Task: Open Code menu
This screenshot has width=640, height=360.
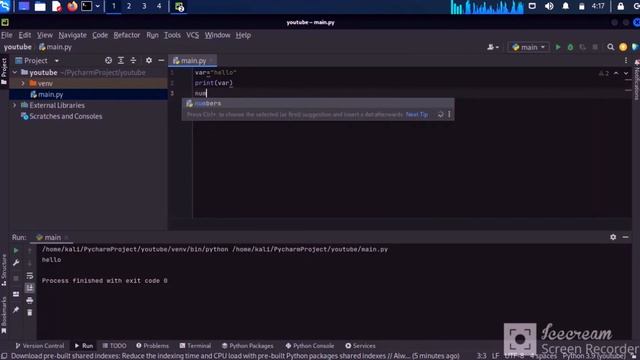Action: [100, 35]
